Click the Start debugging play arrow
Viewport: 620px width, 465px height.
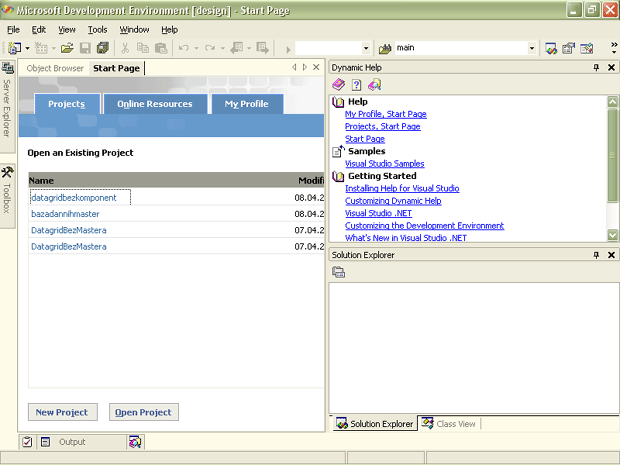coord(288,49)
